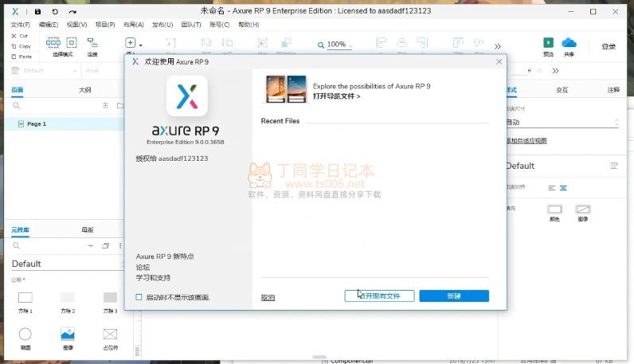Click the add folder icon in pages panel
This screenshot has height=364, width=634.
click(x=120, y=106)
